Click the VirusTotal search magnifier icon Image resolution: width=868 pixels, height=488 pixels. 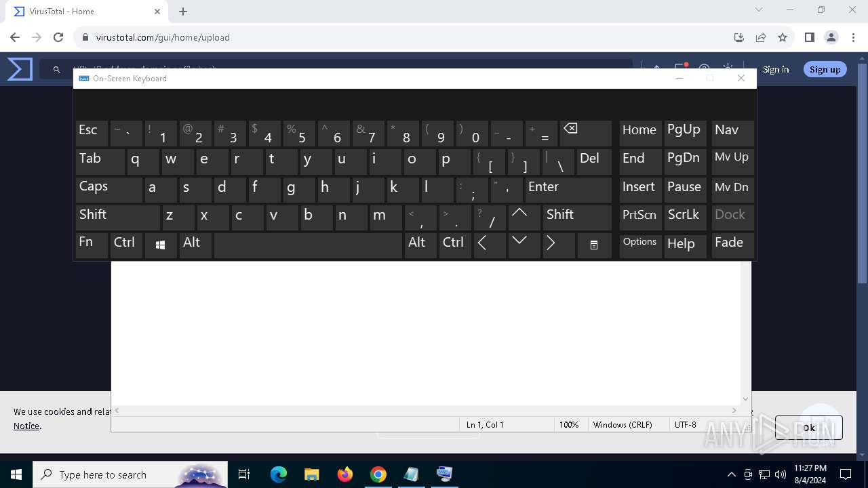coord(57,69)
